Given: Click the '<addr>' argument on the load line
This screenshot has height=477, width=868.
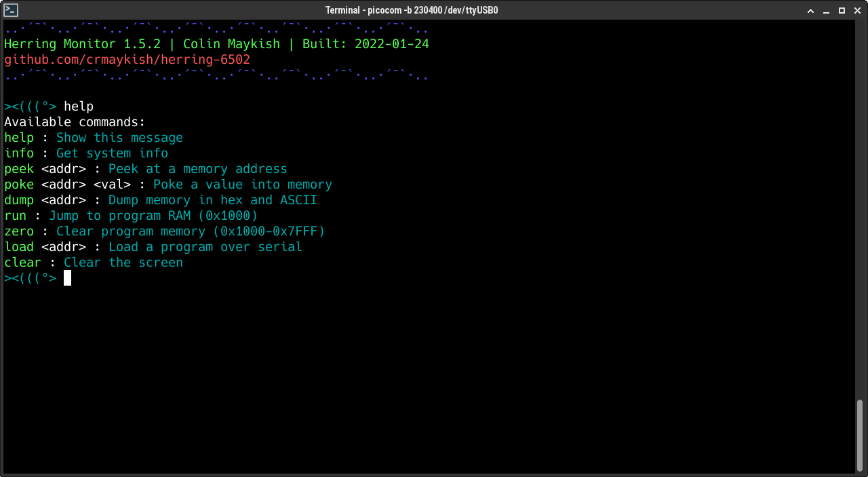Looking at the screenshot, I should (64, 247).
